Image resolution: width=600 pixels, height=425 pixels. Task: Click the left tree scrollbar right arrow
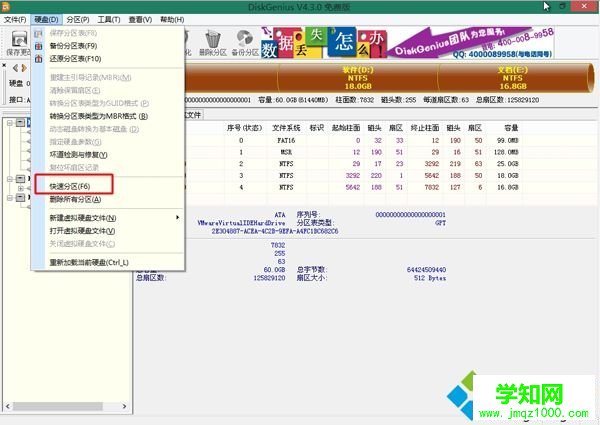tap(124, 406)
